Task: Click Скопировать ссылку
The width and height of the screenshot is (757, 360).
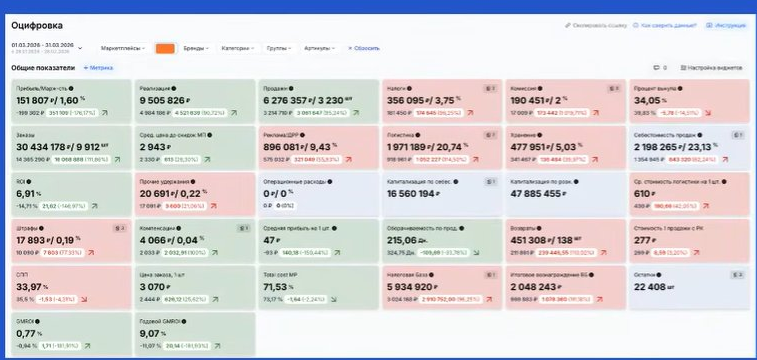Action: click(595, 25)
